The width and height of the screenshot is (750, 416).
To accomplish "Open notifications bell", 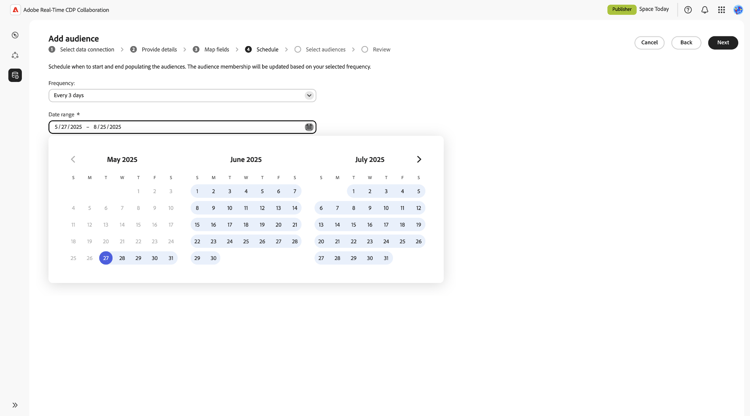I will (704, 10).
